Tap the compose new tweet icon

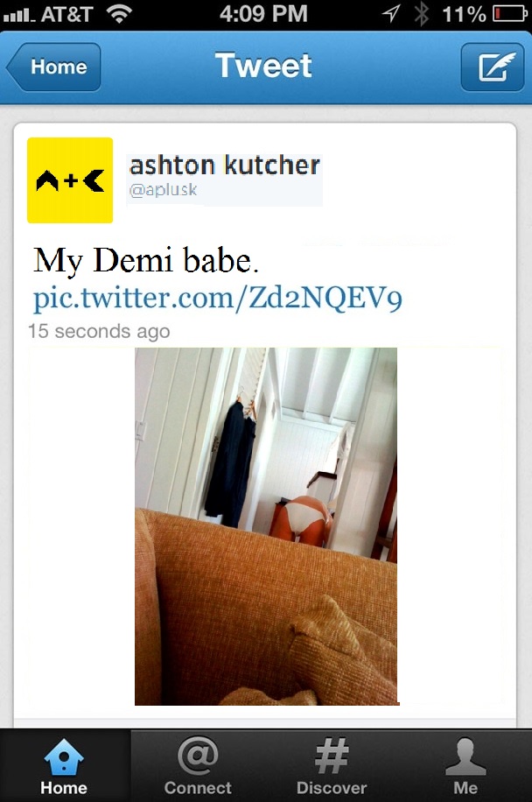pos(492,67)
